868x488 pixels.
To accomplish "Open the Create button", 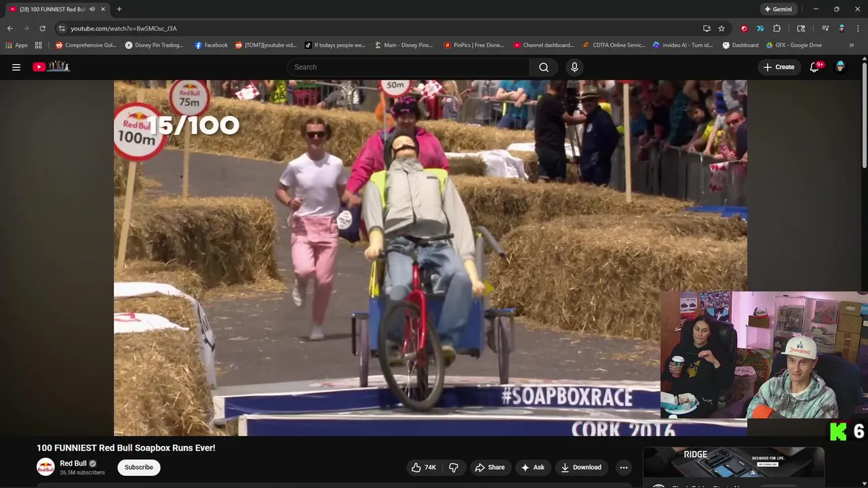I will pyautogui.click(x=778, y=67).
